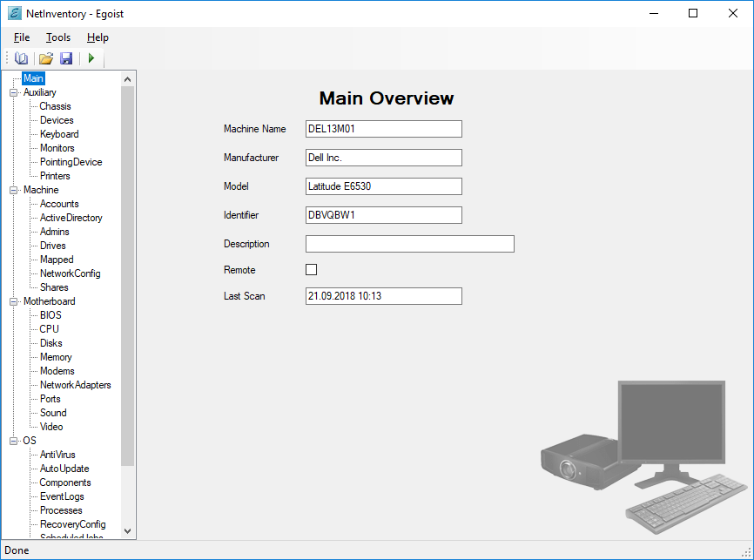Screen dimensions: 754x560
Task: Click the open folder toolbar icon
Action: [x=45, y=58]
